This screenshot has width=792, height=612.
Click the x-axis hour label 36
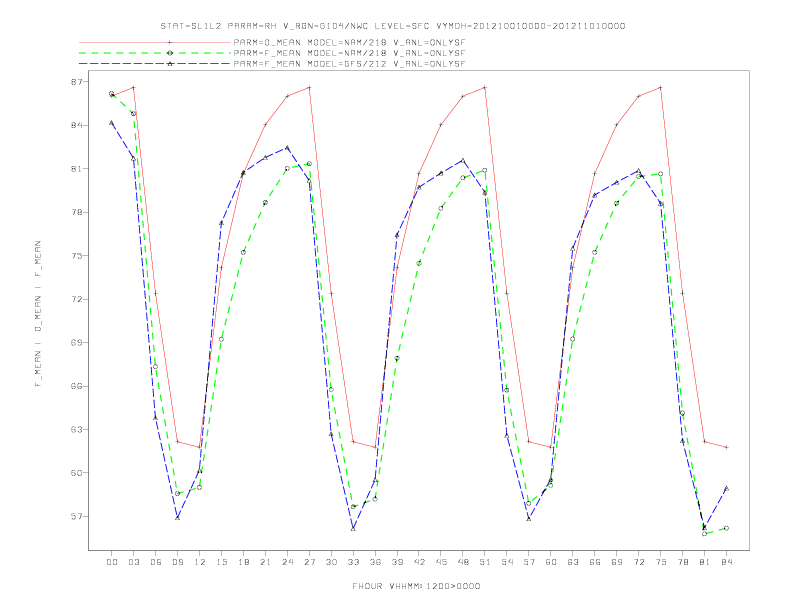[x=375, y=562]
